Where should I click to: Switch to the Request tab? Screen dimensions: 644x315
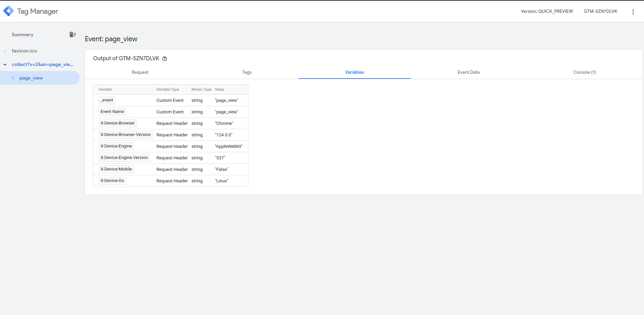(140, 72)
